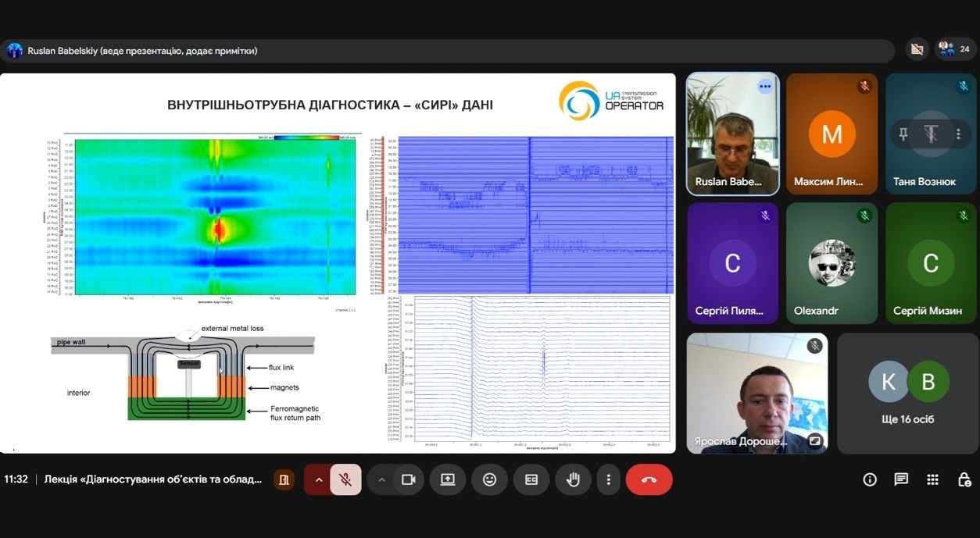Leave the call with red hang-up button

click(x=649, y=479)
